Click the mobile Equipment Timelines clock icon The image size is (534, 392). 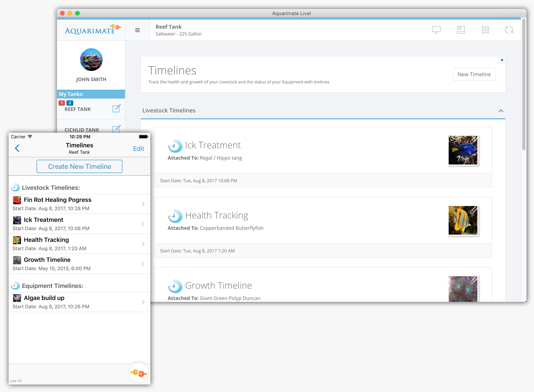tap(15, 285)
